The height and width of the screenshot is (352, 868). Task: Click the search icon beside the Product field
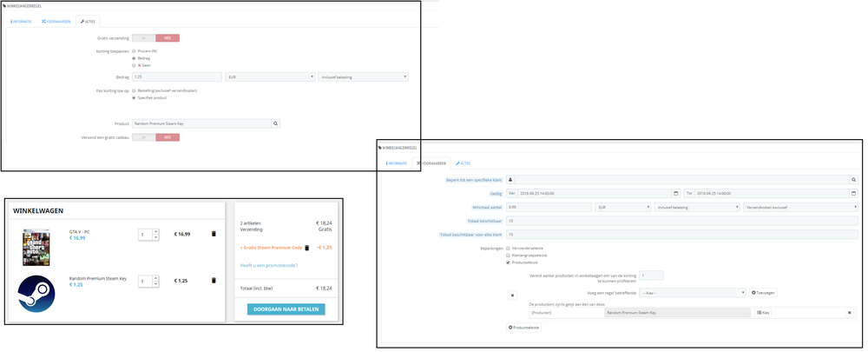click(276, 123)
